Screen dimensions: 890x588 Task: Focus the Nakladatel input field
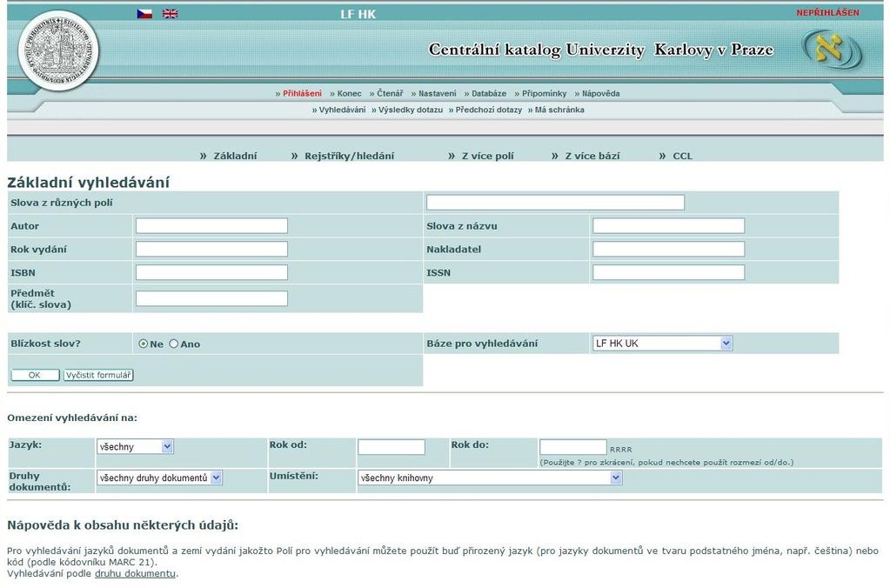click(x=669, y=249)
